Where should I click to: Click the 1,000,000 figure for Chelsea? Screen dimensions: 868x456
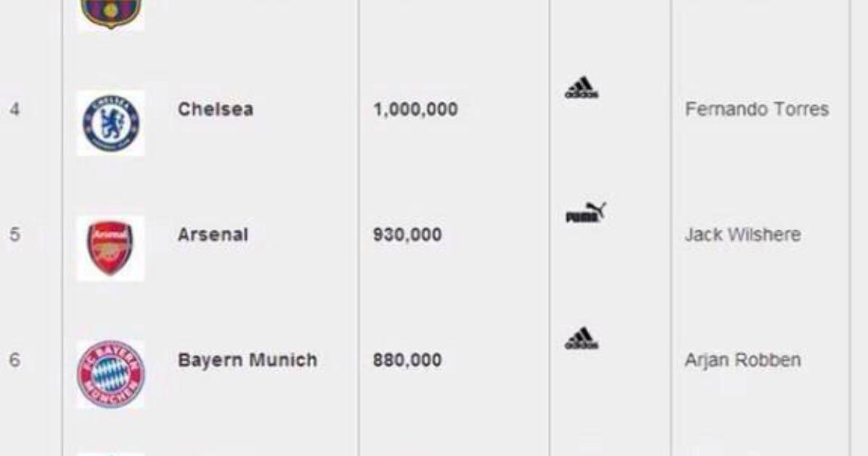click(x=415, y=109)
